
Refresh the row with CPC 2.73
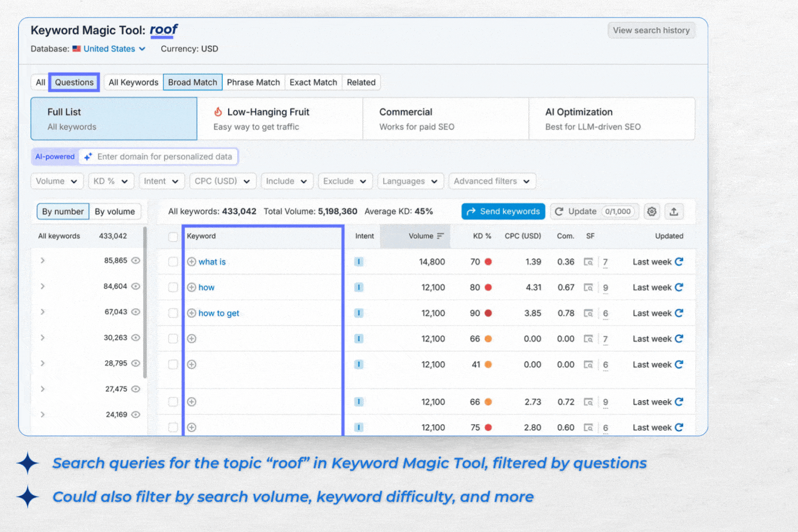[x=679, y=402]
